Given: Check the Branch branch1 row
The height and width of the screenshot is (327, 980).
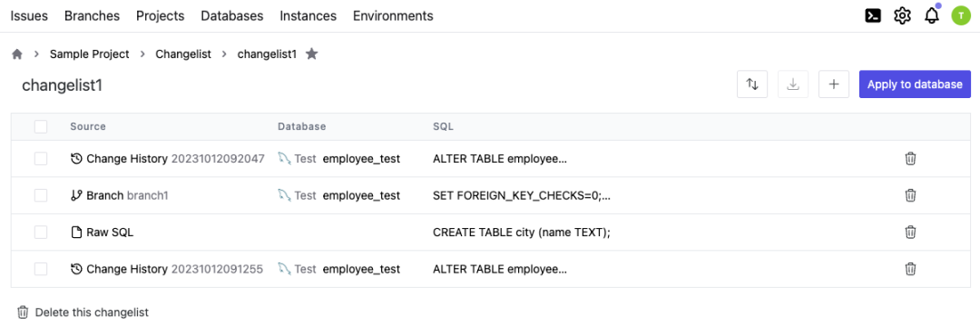Looking at the screenshot, I should 41,195.
